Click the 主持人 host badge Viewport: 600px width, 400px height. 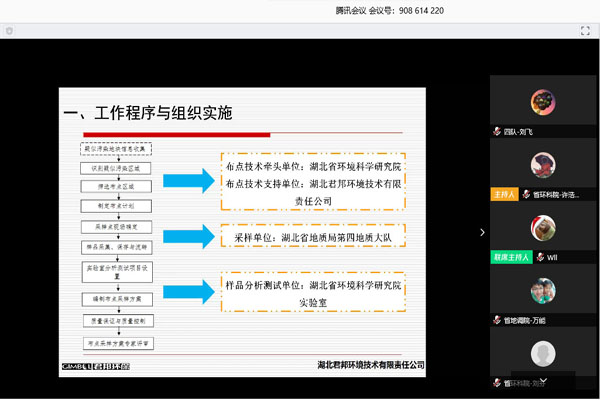coord(503,194)
